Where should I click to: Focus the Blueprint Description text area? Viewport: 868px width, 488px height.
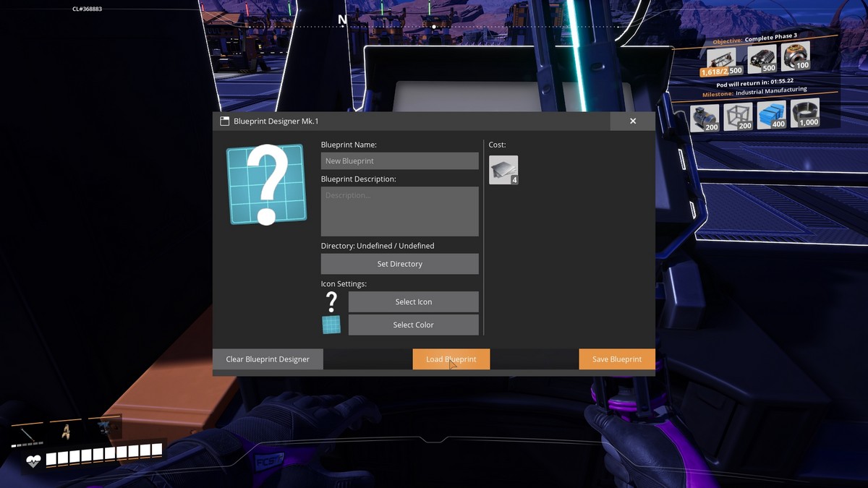tap(399, 211)
